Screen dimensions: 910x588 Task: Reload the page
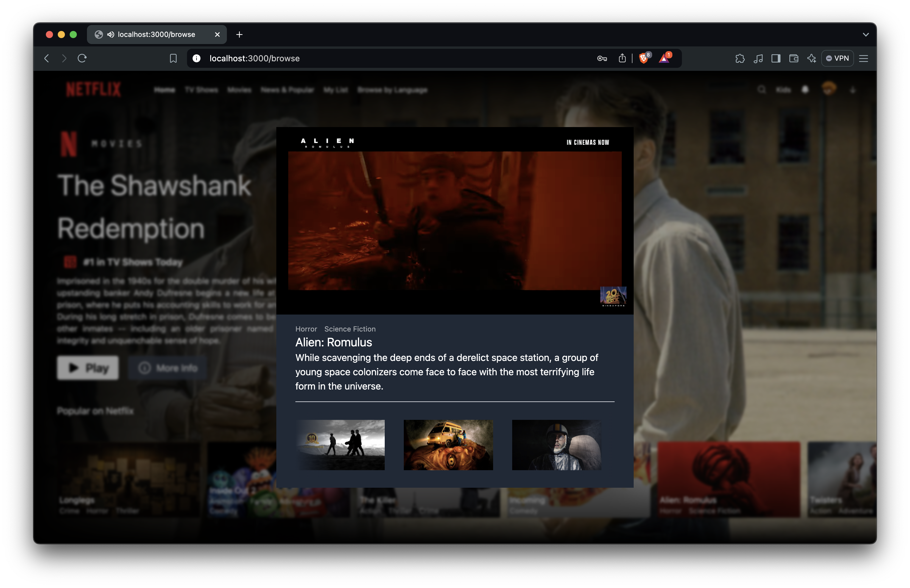coord(82,58)
